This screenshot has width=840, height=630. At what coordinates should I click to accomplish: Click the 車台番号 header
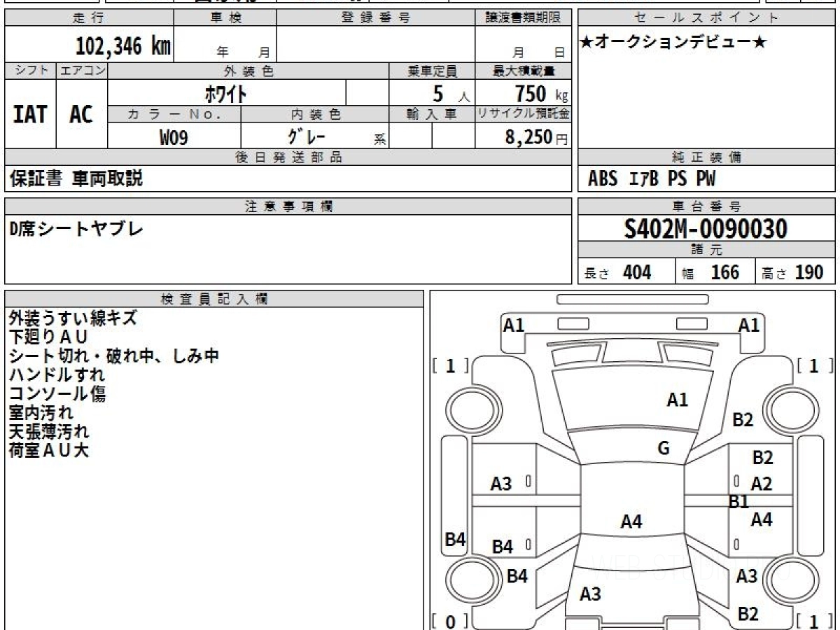pos(707,206)
